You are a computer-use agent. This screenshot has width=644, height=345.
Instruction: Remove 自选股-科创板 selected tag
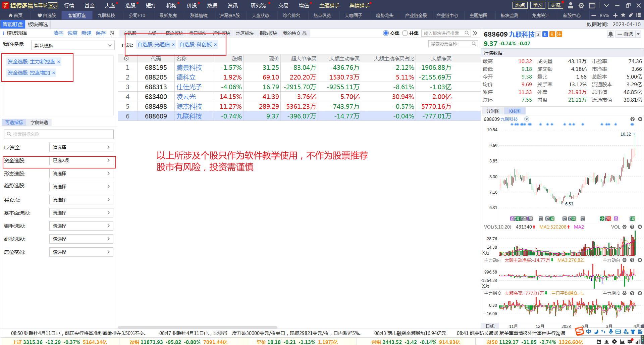click(x=215, y=45)
